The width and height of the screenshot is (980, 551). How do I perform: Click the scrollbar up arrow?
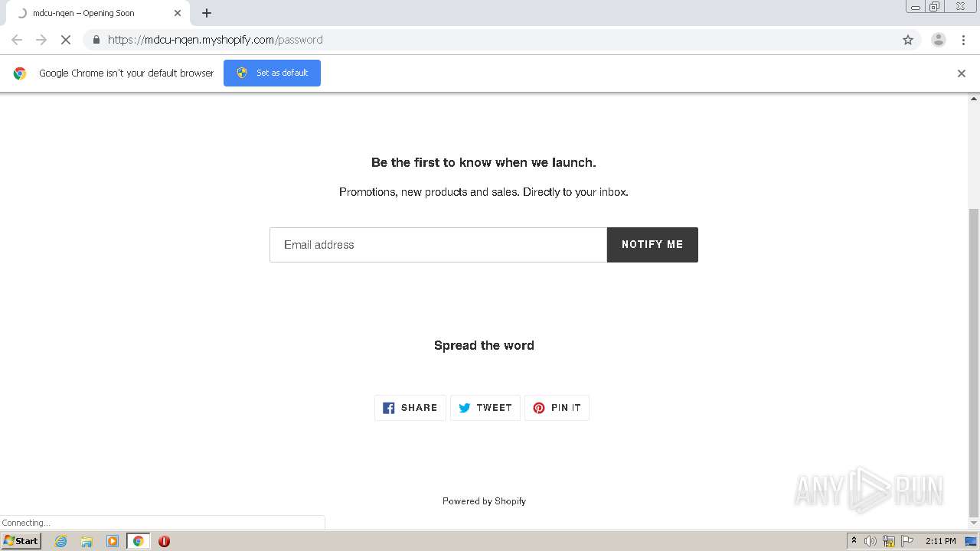(974, 99)
